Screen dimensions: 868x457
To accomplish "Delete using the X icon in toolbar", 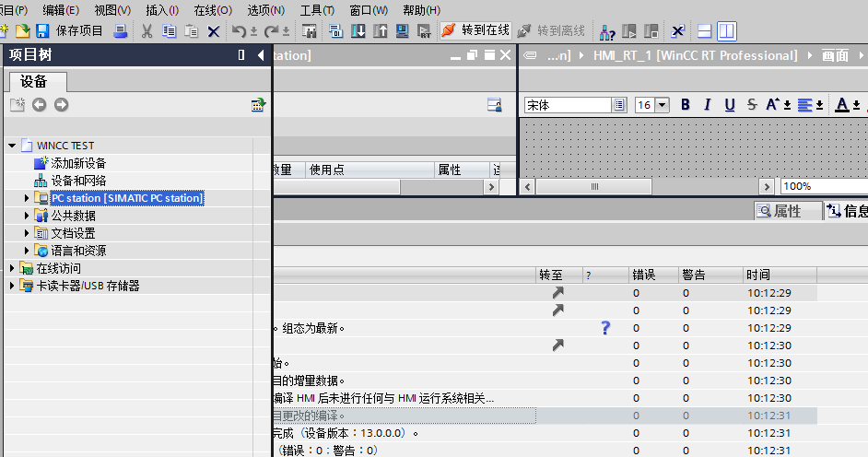I will pyautogui.click(x=214, y=31).
